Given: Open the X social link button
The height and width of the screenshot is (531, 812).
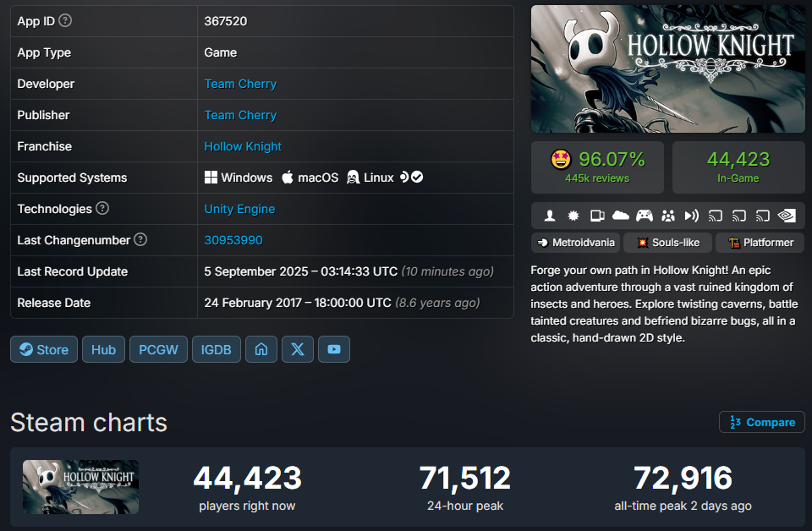Looking at the screenshot, I should (298, 349).
